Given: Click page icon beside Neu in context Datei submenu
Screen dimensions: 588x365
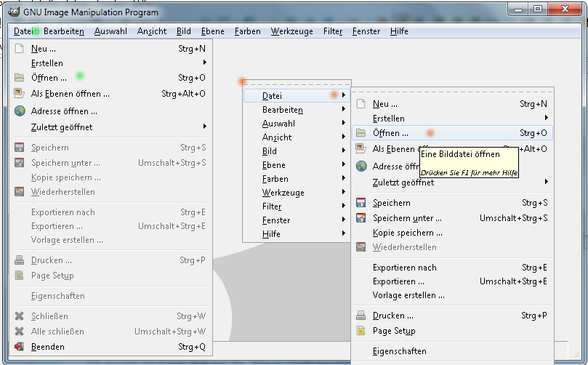Looking at the screenshot, I should tap(361, 104).
